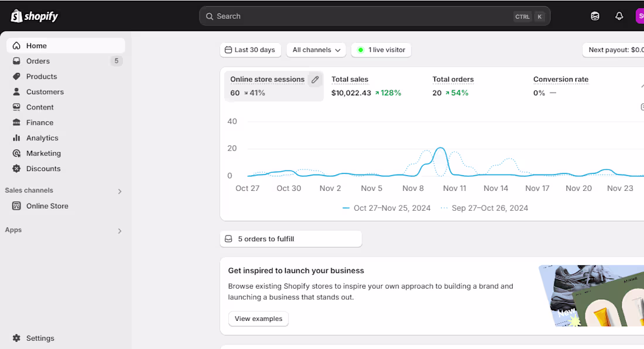Open the Analytics section

(42, 138)
